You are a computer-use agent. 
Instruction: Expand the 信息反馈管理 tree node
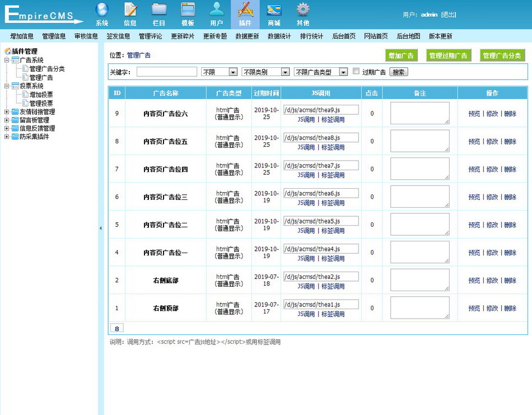coord(7,128)
